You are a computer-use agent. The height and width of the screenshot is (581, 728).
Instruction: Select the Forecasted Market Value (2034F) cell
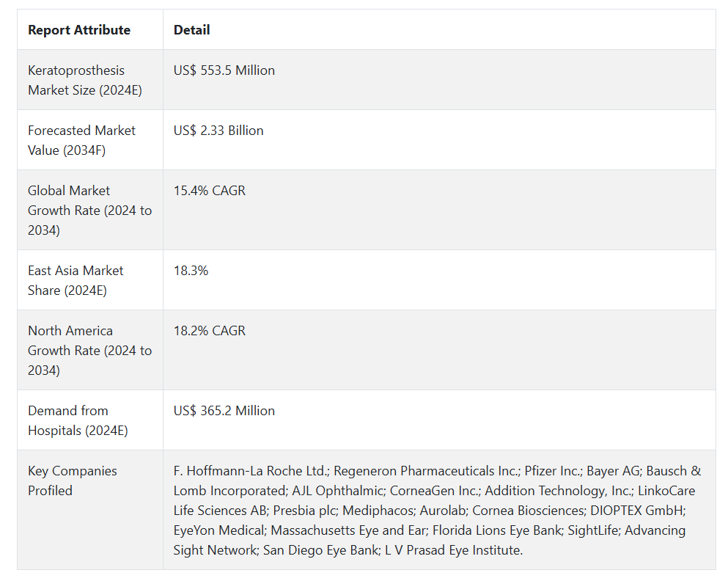click(81, 140)
